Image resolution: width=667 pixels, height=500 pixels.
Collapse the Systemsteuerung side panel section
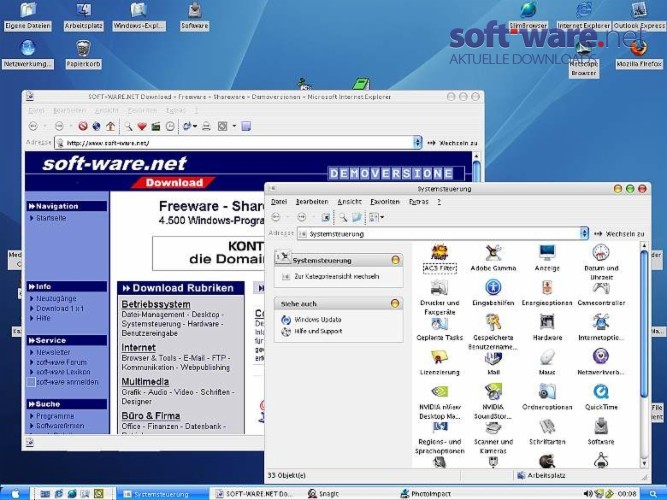[395, 260]
